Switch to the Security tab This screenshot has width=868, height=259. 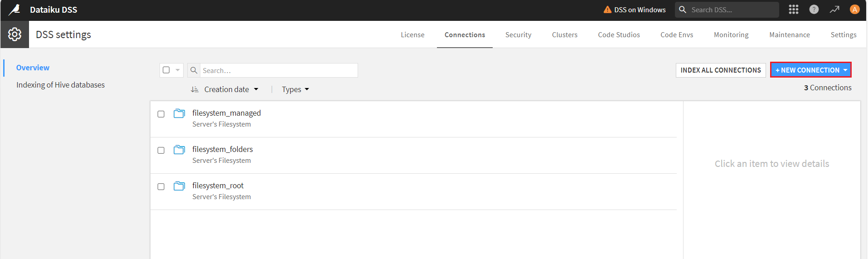point(518,35)
